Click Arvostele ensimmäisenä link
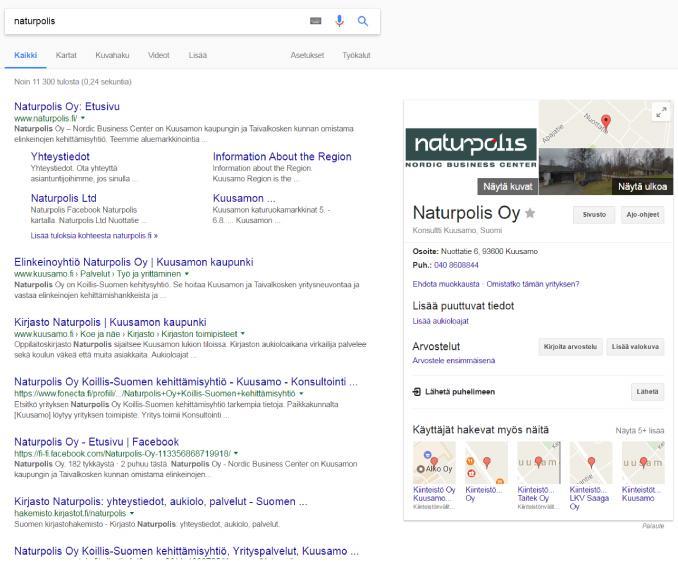 (x=454, y=361)
